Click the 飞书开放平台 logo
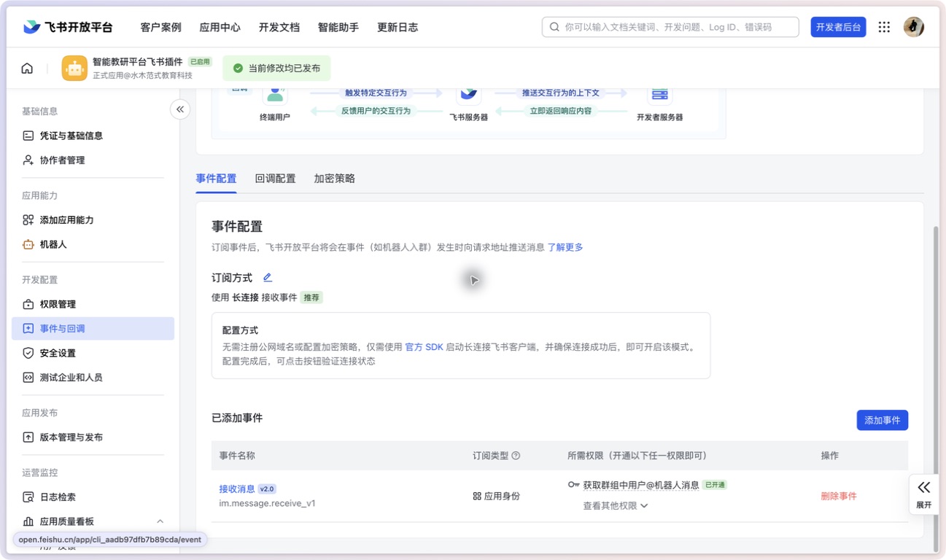 [68, 27]
